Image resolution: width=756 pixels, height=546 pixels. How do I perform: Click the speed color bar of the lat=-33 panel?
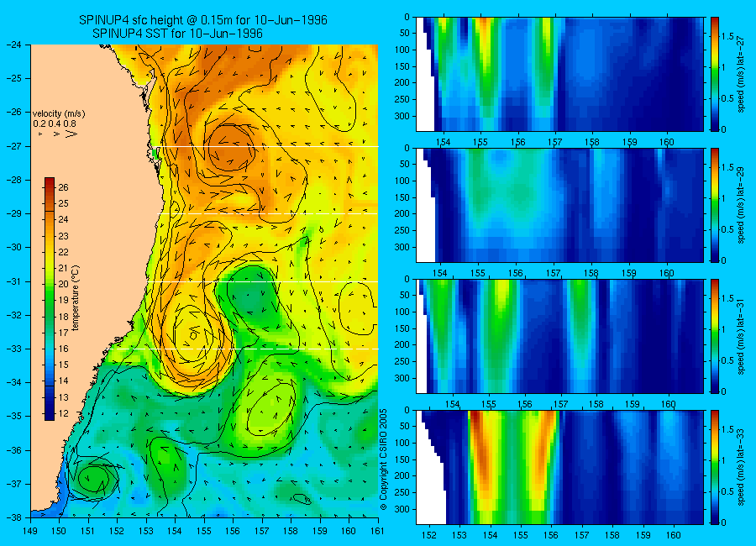715,467
